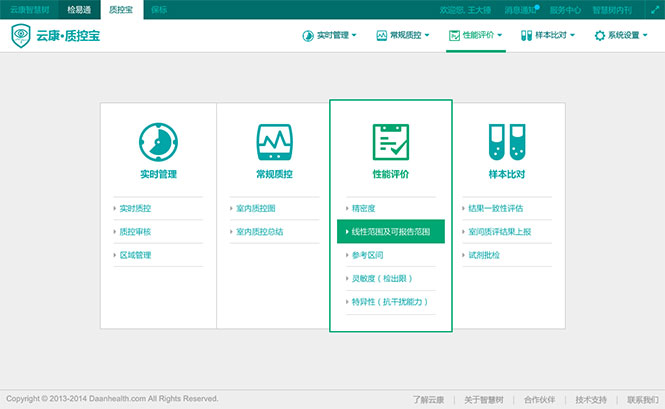Open the 室内质控图 link
665x409 pixels.
[256, 208]
